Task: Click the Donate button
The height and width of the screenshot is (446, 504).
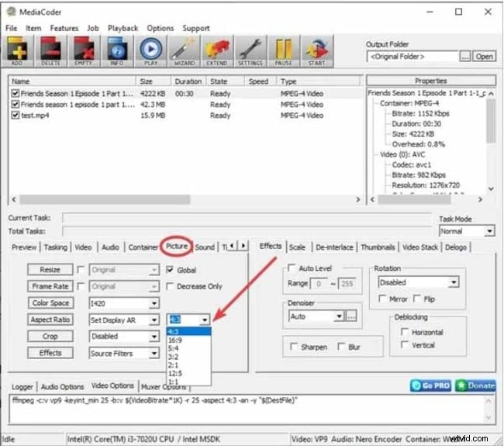Action: pyautogui.click(x=475, y=385)
